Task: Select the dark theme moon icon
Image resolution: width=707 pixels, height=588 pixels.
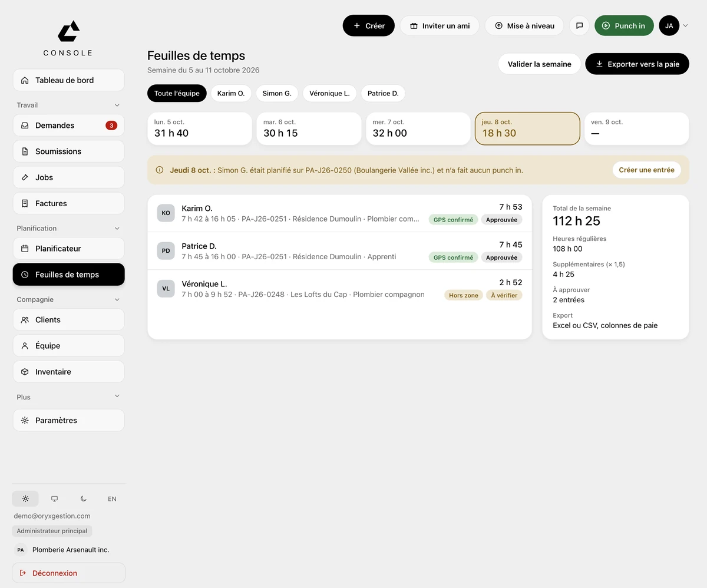Action: (83, 498)
